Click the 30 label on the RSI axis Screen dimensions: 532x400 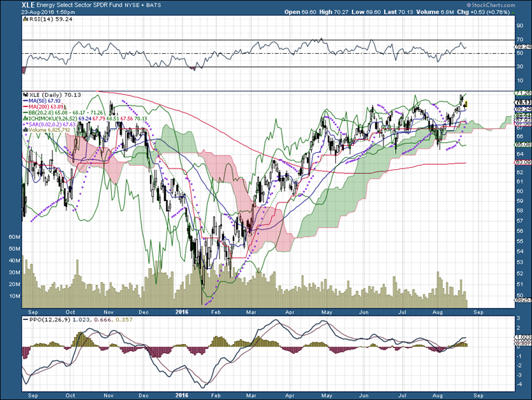(x=520, y=66)
